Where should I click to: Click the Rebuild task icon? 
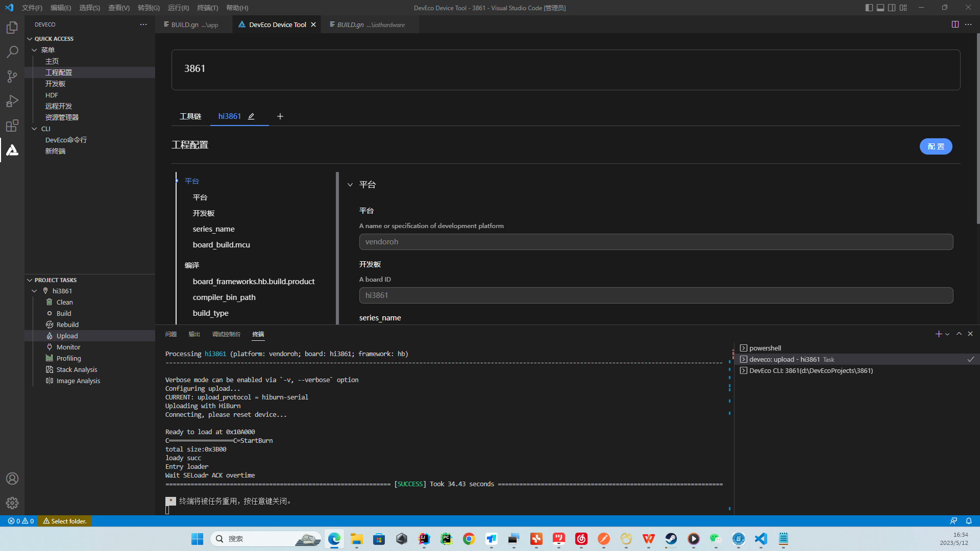click(x=50, y=324)
